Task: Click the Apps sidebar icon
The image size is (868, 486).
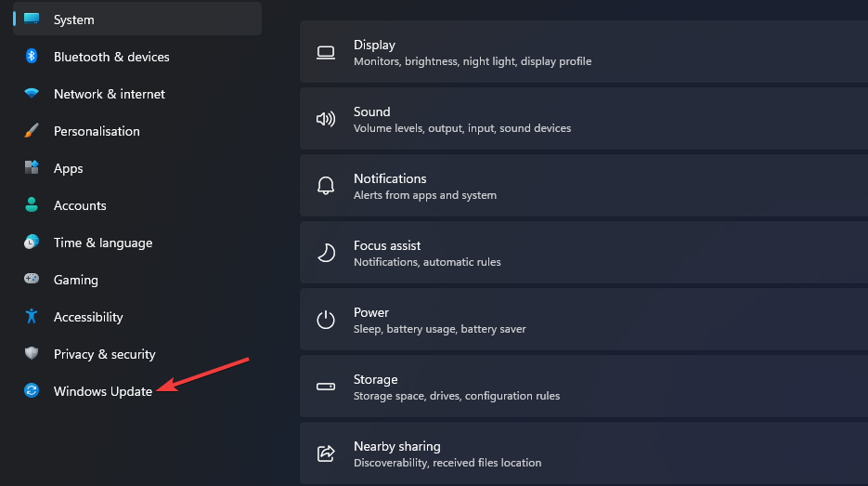Action: point(32,168)
